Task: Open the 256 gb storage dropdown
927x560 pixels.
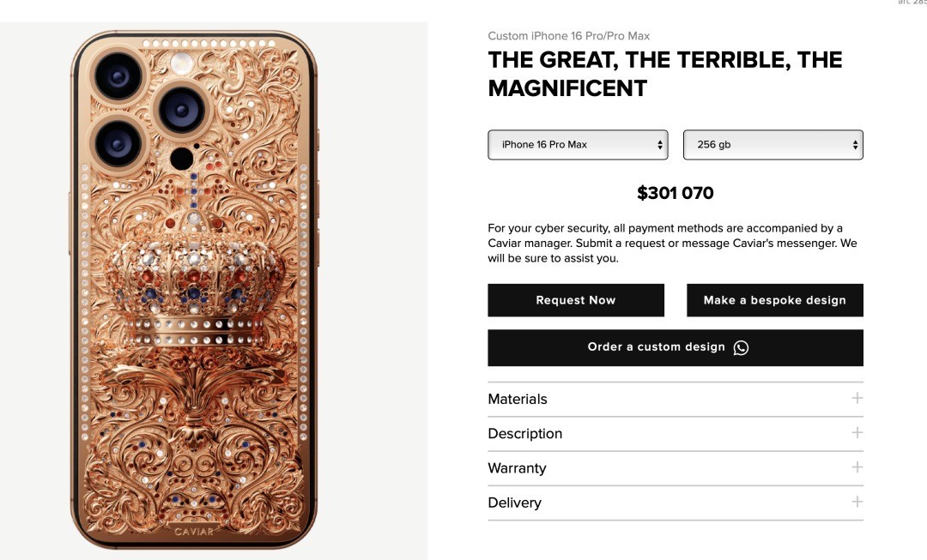Action: click(772, 145)
